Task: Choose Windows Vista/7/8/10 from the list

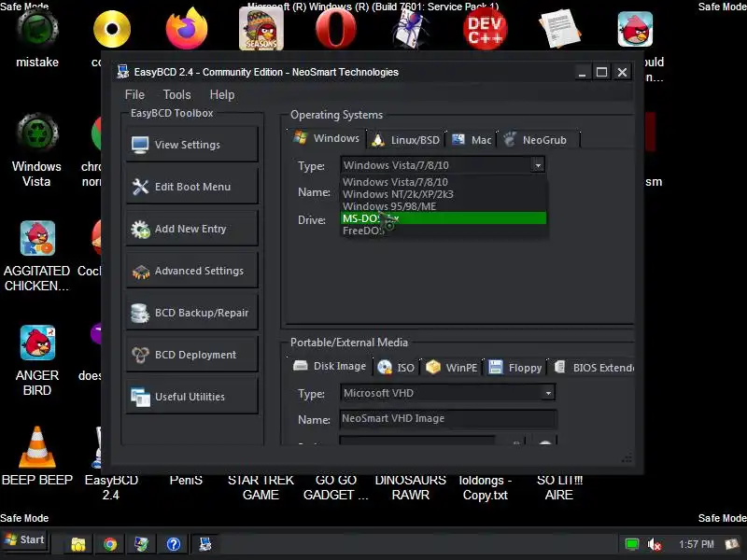Action: 444,182
